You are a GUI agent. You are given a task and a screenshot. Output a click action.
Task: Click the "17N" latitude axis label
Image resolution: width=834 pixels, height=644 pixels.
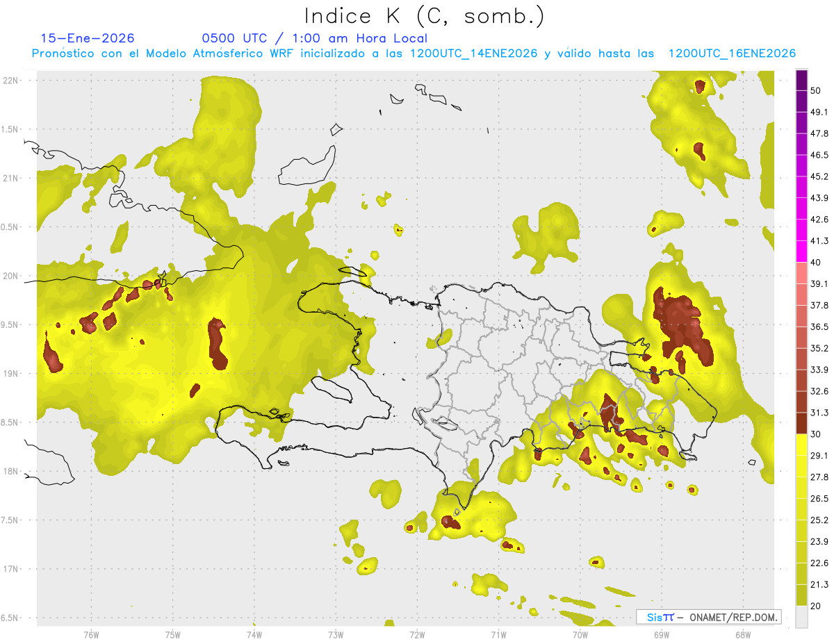click(10, 570)
